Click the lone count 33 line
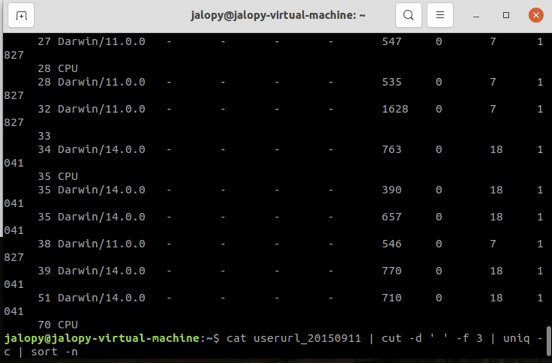Screen dimensions: 552x364 point(44,136)
